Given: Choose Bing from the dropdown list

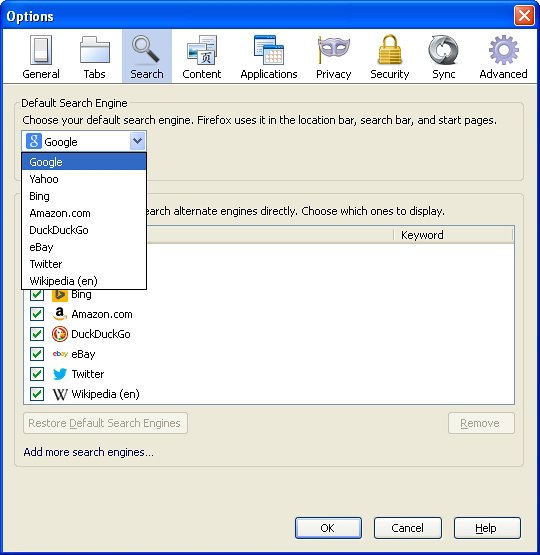Looking at the screenshot, I should 84,196.
